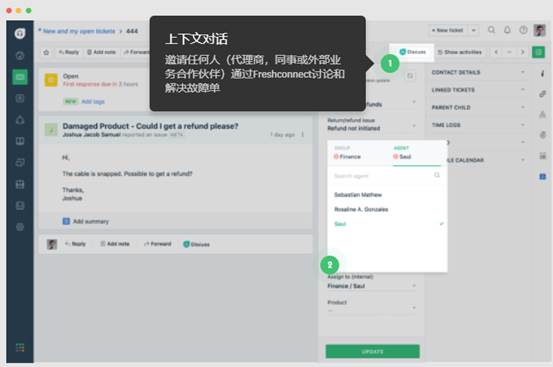Expand the Time Logs section
Image resolution: width=553 pixels, height=367 pixels.
point(478,125)
